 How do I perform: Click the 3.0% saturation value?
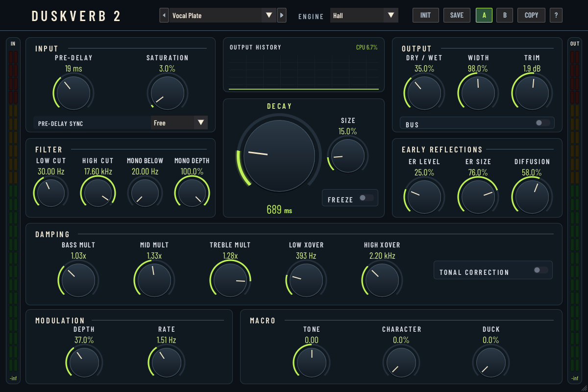click(167, 69)
